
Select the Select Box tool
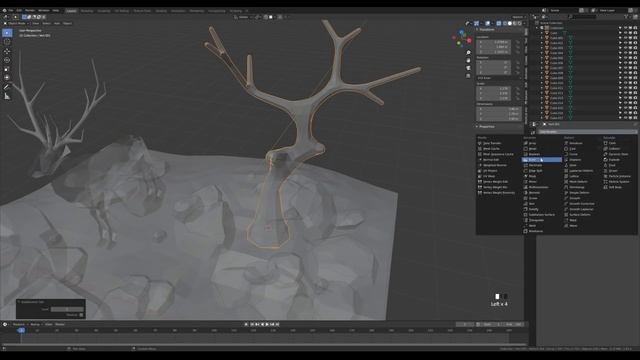click(7, 33)
